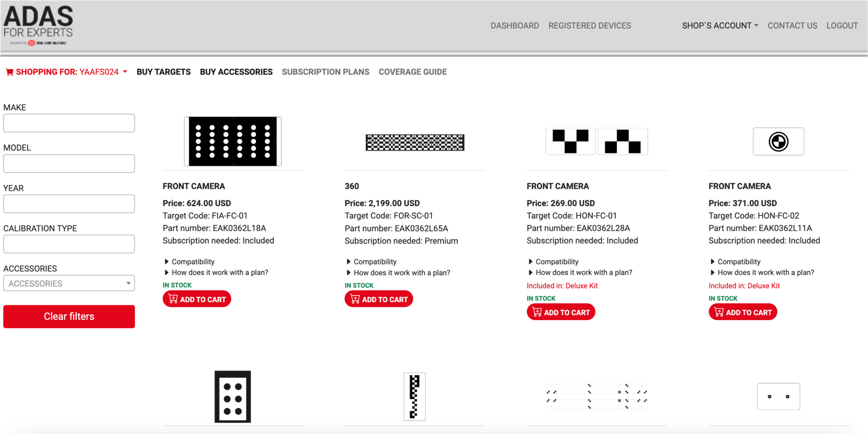Click the dot-matrix target thumbnail below

point(232,140)
